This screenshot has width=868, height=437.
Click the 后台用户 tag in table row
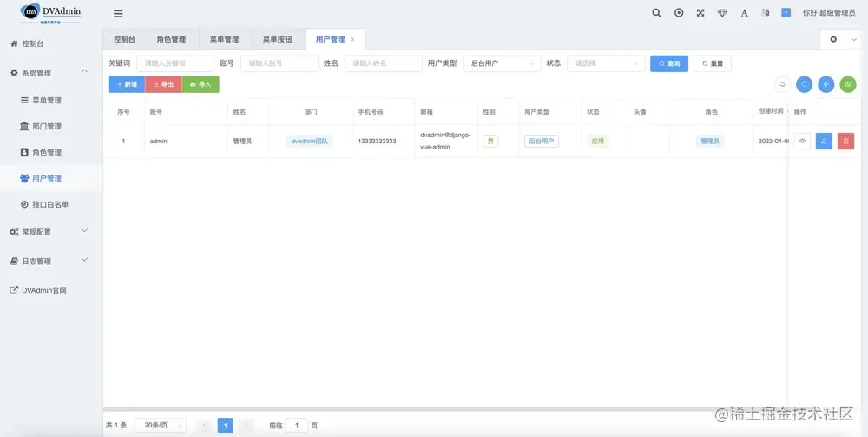pyautogui.click(x=542, y=142)
